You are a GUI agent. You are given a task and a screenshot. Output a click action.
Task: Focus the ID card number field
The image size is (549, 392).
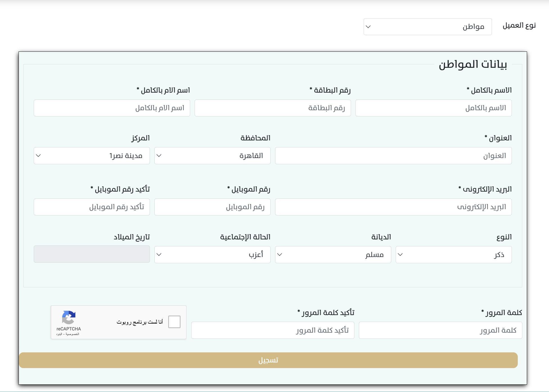(x=272, y=108)
